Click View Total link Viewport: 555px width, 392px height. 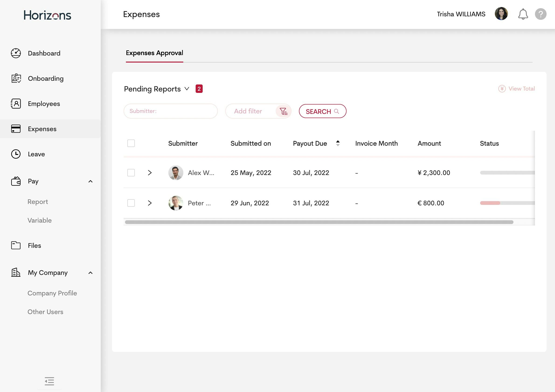516,88
